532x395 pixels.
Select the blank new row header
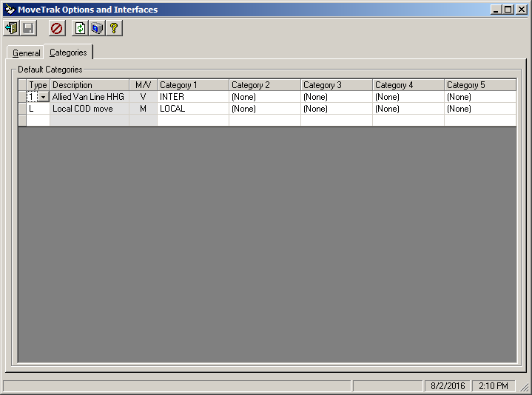coord(22,121)
